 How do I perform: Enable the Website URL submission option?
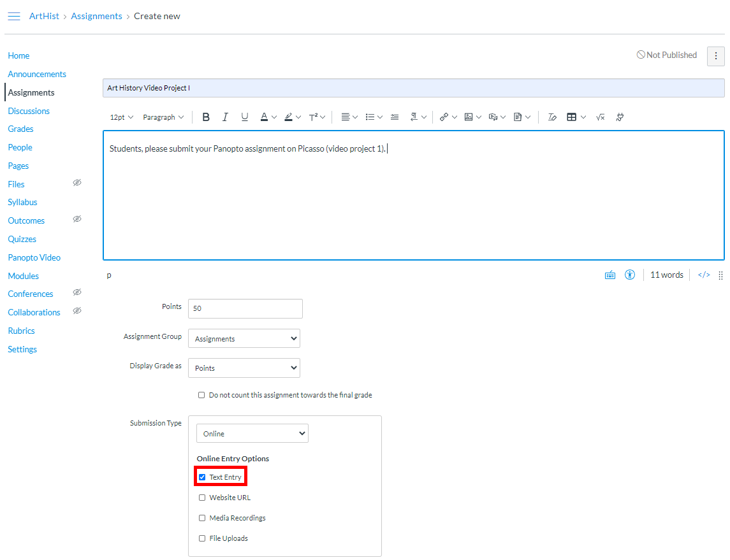(202, 498)
